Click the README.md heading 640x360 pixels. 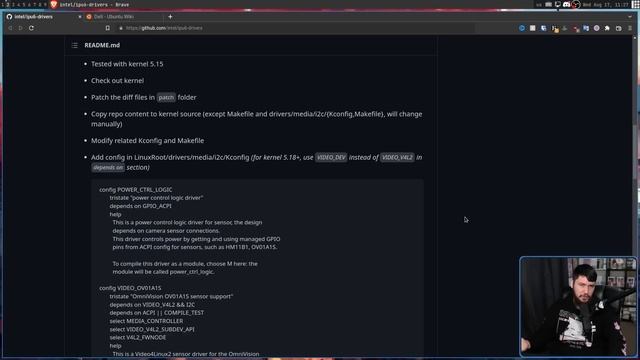point(102,45)
